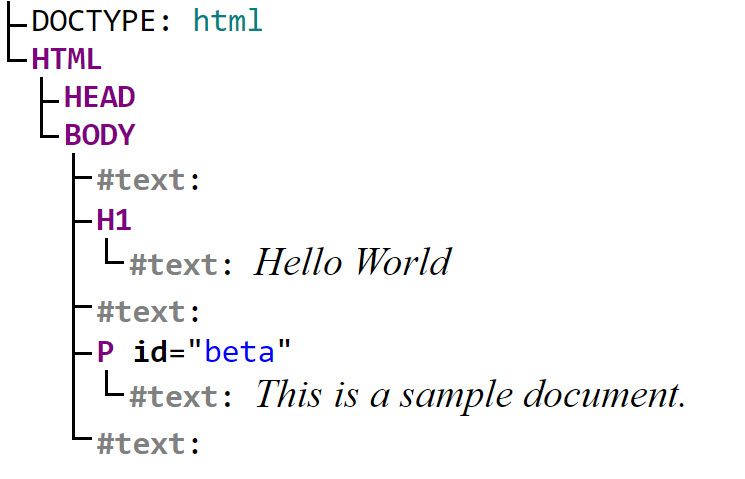Click the #text label under P
The image size is (745, 479).
click(181, 396)
